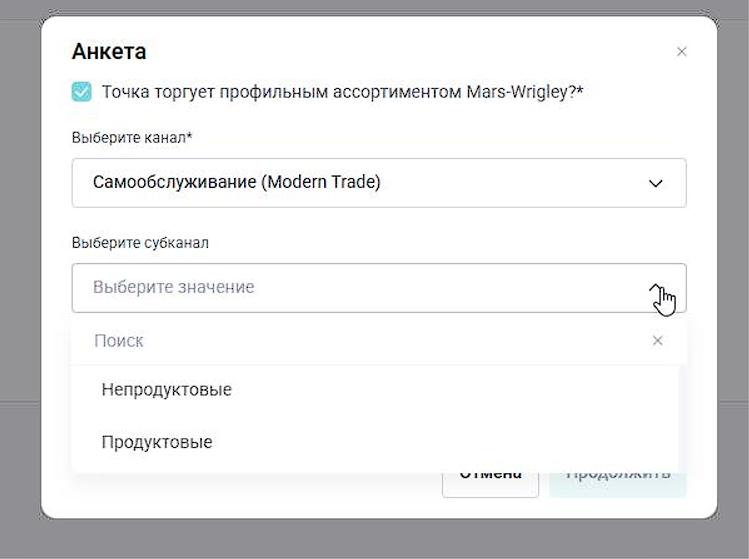Toggle the teal checkmark box

tap(82, 92)
